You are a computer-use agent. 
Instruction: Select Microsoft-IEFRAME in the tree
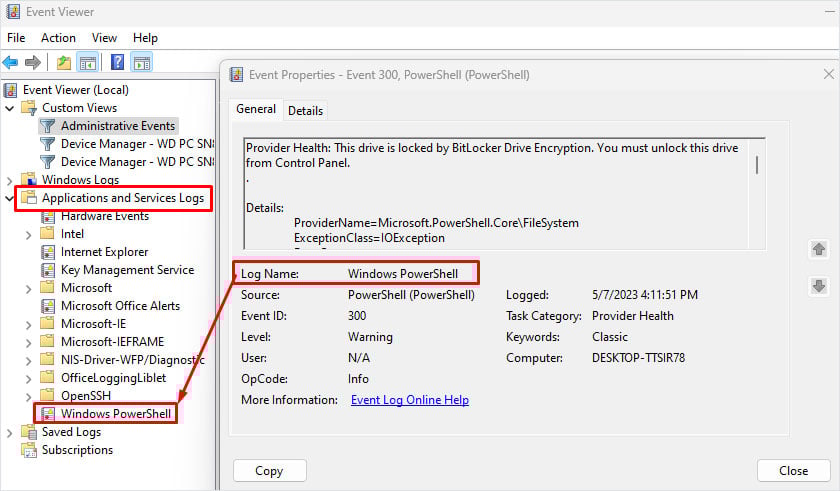click(112, 342)
